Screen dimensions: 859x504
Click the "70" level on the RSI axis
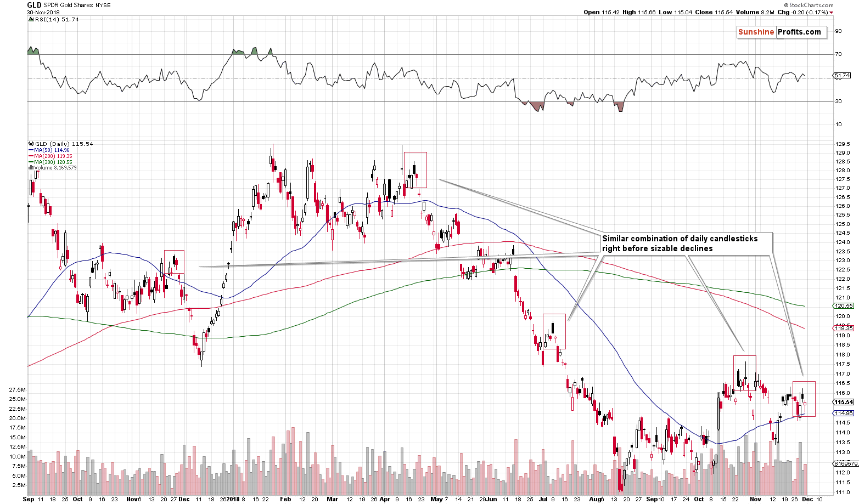(x=838, y=54)
